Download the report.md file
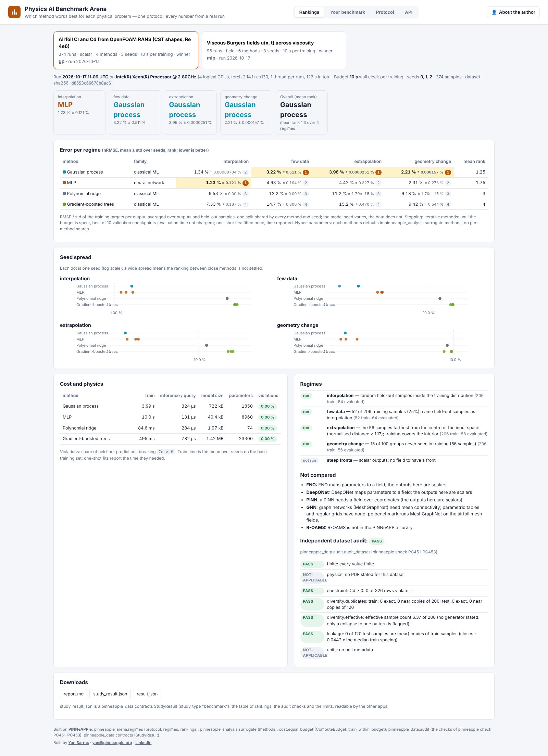 click(74, 694)
